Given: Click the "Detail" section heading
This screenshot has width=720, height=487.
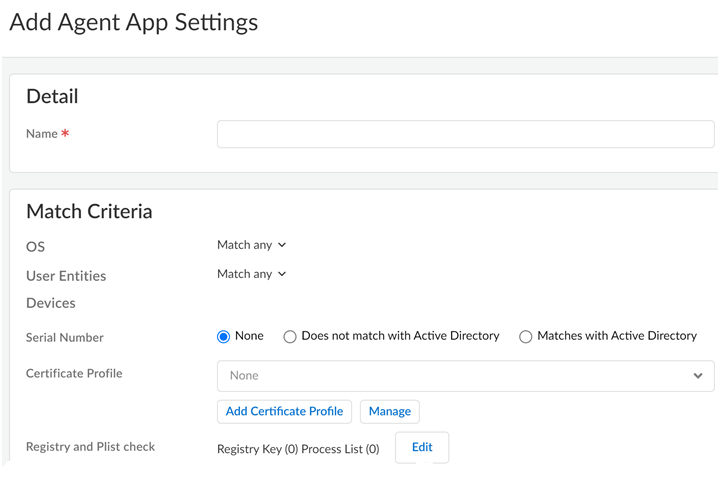Looking at the screenshot, I should tap(52, 97).
